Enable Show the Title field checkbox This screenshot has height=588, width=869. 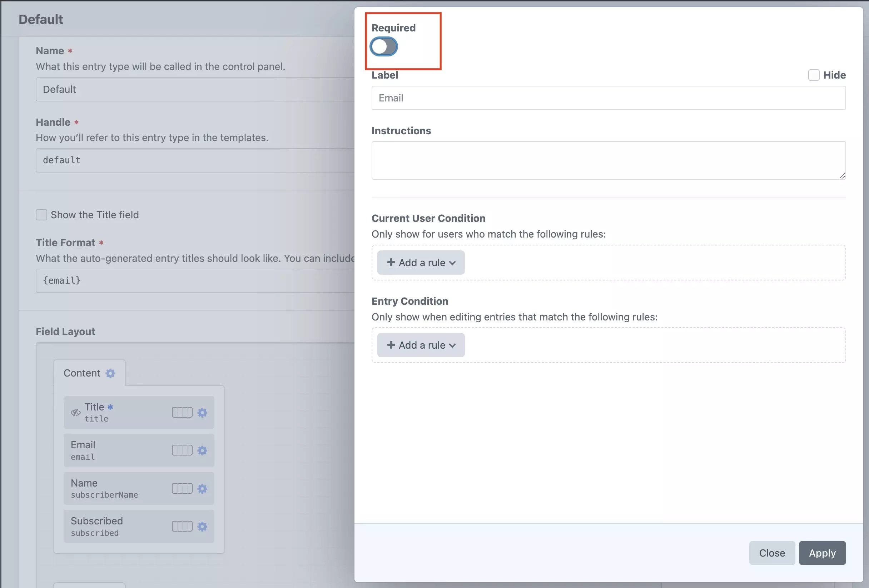point(41,215)
